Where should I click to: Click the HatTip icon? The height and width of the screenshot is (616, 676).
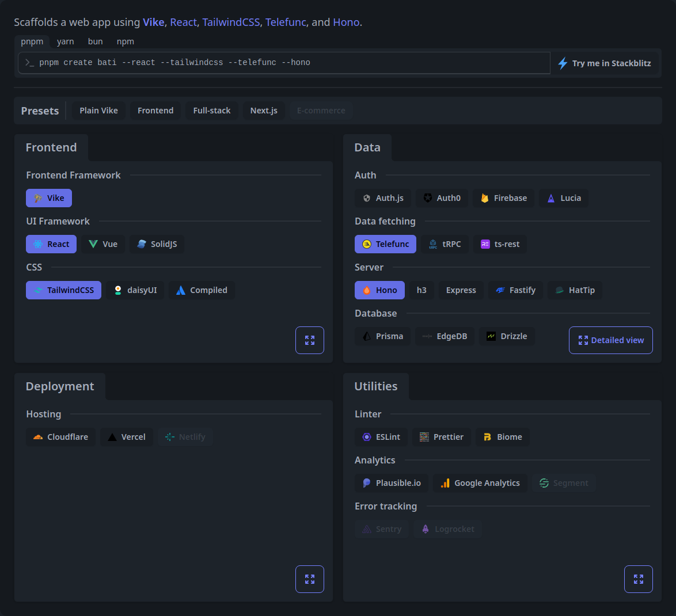point(560,290)
